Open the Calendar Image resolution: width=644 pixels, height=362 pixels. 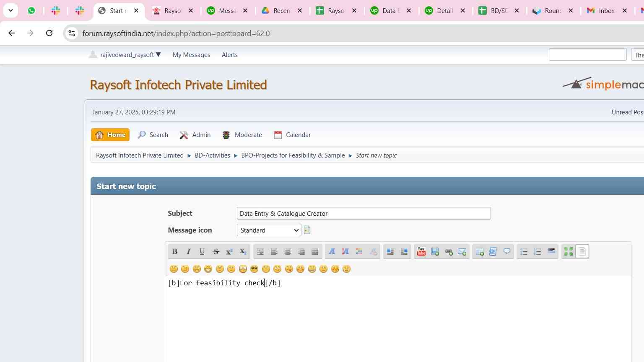(292, 134)
